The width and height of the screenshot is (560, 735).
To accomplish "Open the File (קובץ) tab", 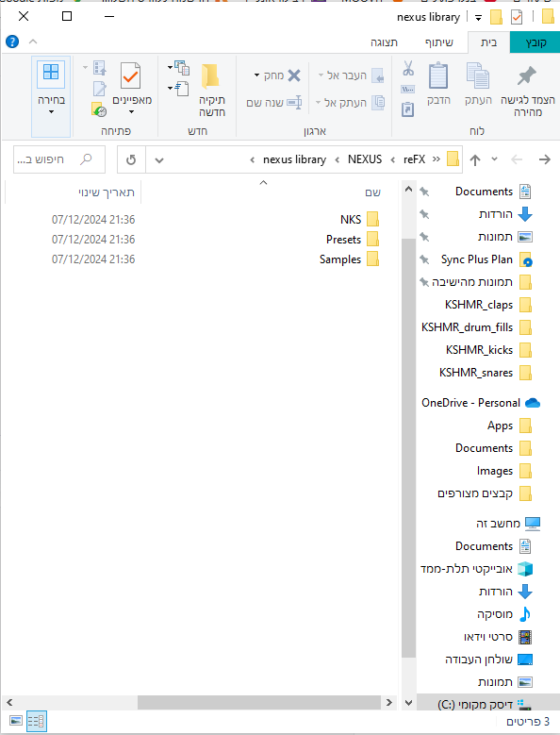I will pyautogui.click(x=535, y=42).
